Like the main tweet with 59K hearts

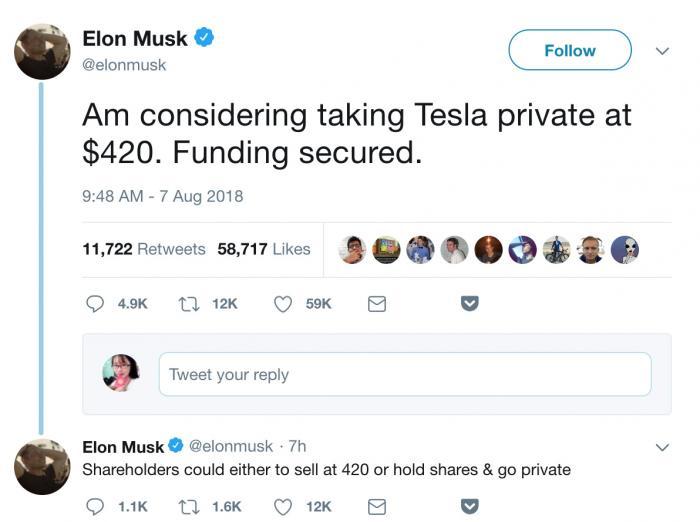point(283,304)
